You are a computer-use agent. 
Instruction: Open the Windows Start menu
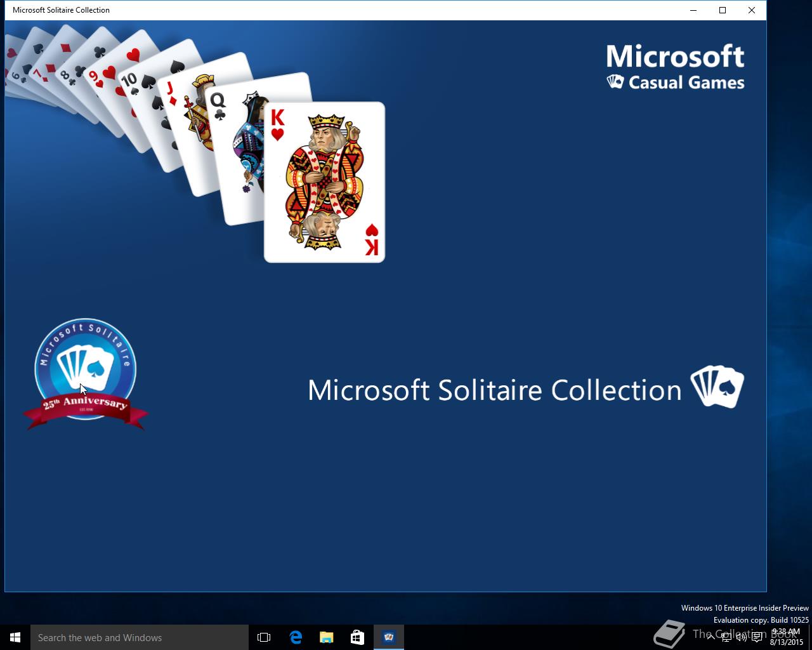pyautogui.click(x=15, y=637)
